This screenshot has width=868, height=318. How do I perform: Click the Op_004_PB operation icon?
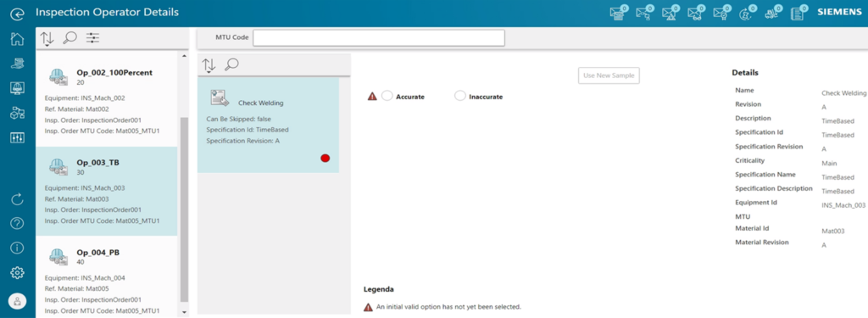click(58, 256)
